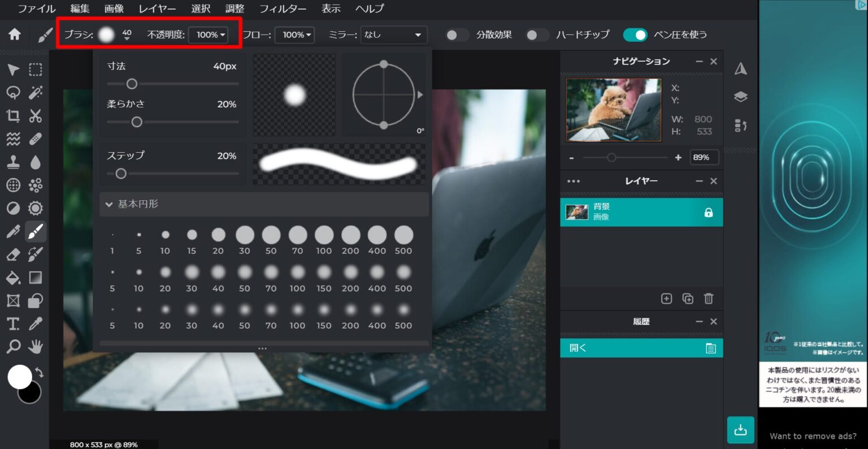Select the Lasso tool
Screen dimensions: 868x449
click(x=14, y=92)
